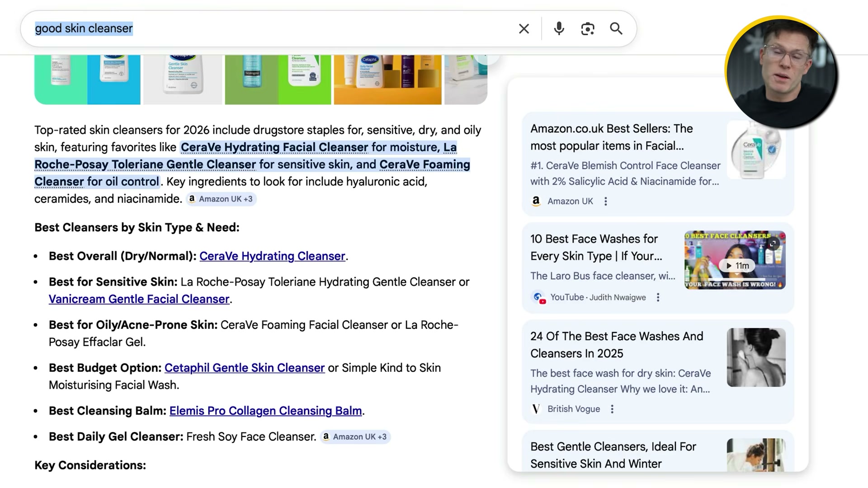The image size is (868, 488).
Task: Open the British Vogue black-and-white thumbnail
Action: tap(756, 357)
